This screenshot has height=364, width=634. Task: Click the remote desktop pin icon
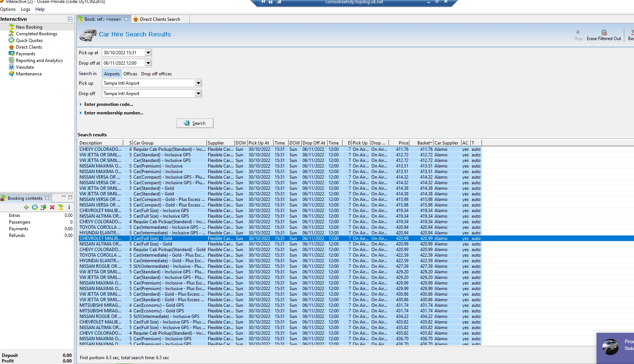pyautogui.click(x=263, y=2)
